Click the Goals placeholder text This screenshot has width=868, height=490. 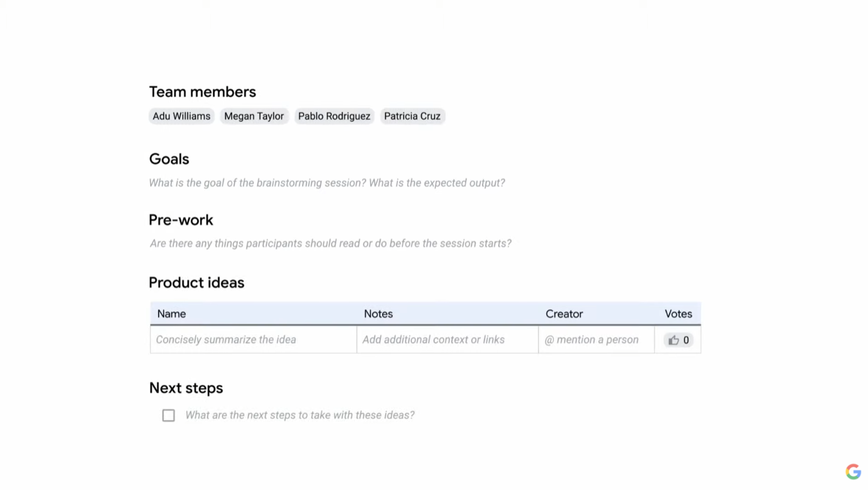click(x=327, y=183)
